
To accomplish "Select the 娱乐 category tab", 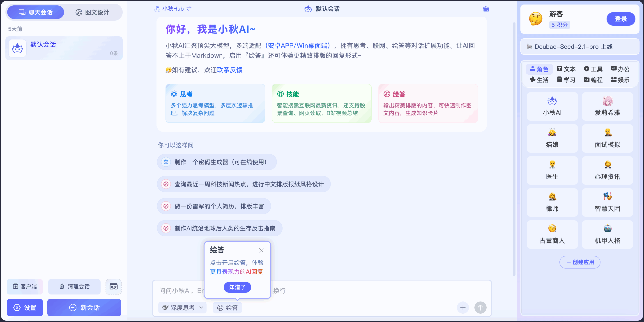I will coord(620,80).
